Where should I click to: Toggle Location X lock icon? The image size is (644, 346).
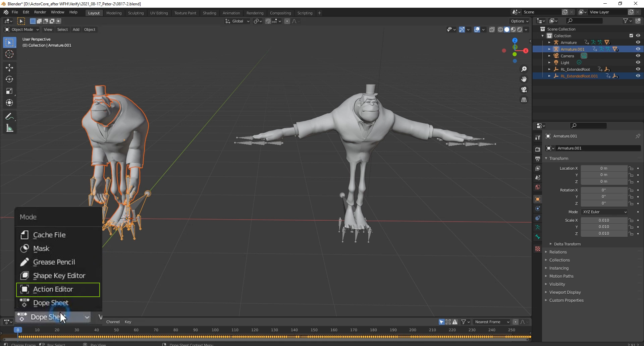[x=631, y=168]
